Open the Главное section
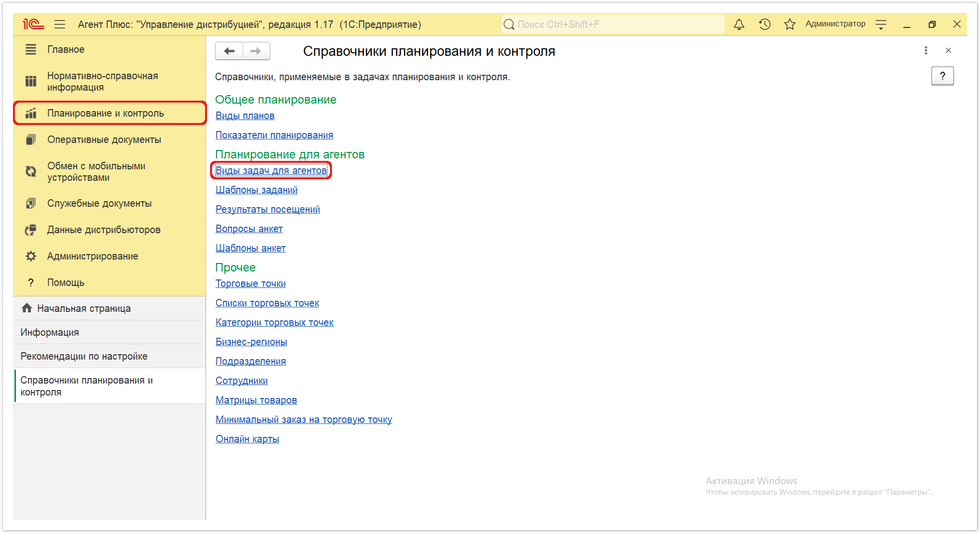Viewport: 980px width, 533px height. pyautogui.click(x=109, y=49)
